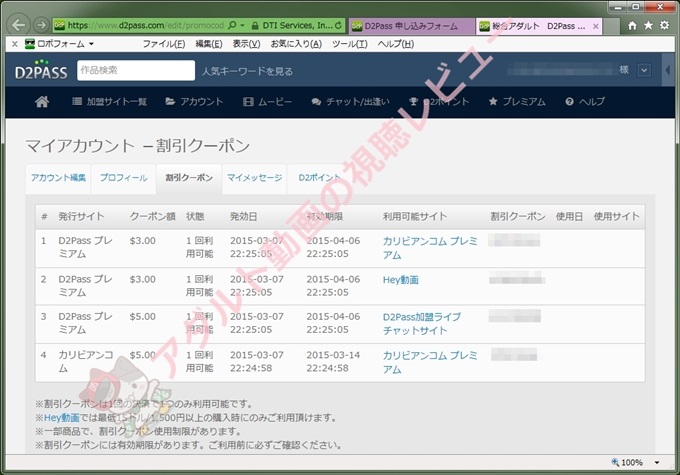Image resolution: width=680 pixels, height=475 pixels.
Task: Open the 表示(V) menu
Action: coord(246,44)
